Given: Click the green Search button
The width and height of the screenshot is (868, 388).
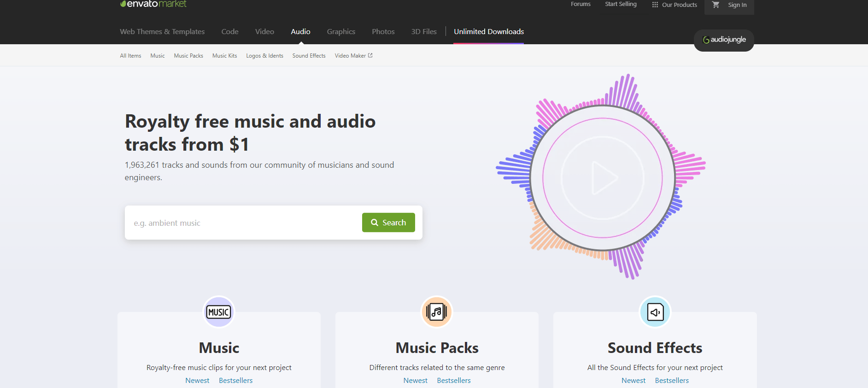Looking at the screenshot, I should click(x=388, y=223).
